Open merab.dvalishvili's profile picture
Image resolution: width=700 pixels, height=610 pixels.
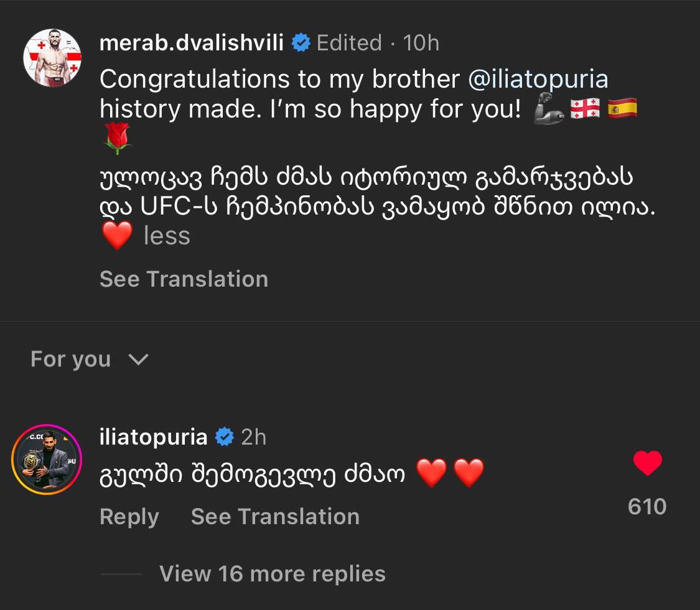click(53, 58)
